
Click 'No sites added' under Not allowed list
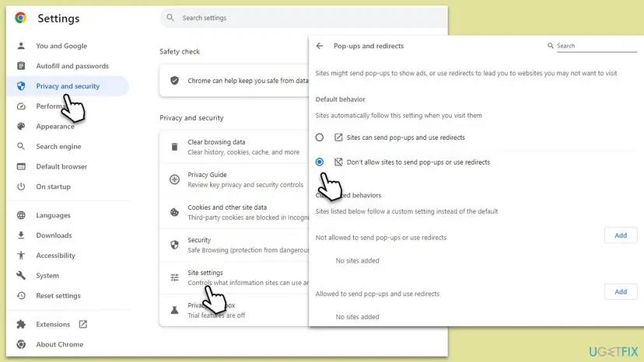(x=357, y=260)
